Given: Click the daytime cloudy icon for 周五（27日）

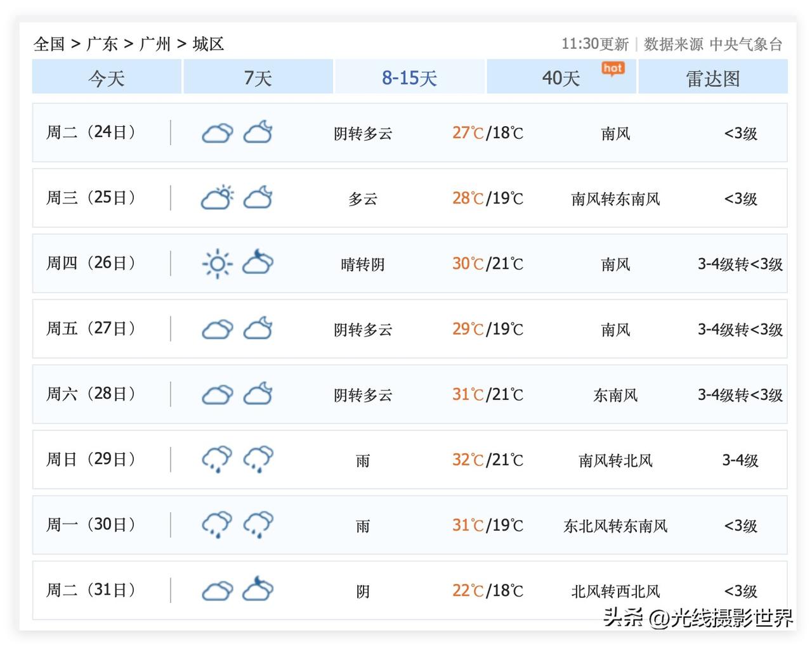Looking at the screenshot, I should (x=217, y=330).
